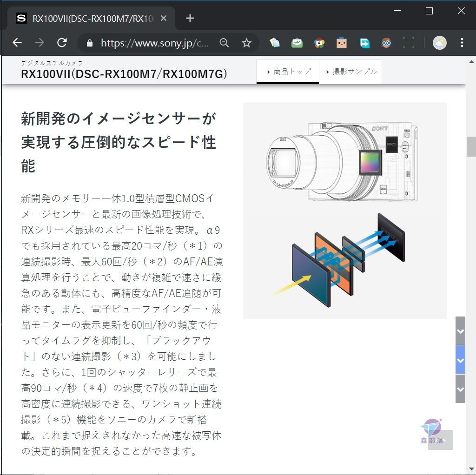
Task: Click the デジタルスチルカメラ label
Action: [52, 63]
